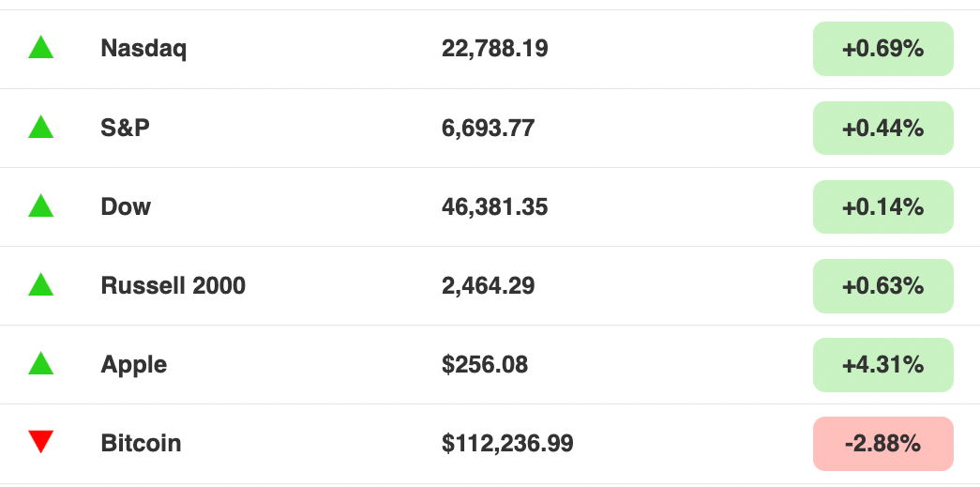Screen dimensions: 980x487
Task: Click the green arrow beside Russell 2000
Action: point(40,284)
